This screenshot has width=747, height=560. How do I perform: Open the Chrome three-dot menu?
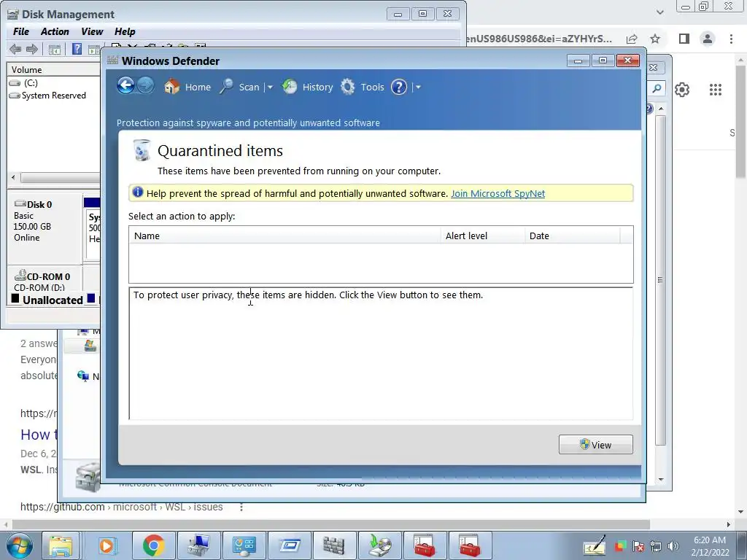click(x=731, y=39)
